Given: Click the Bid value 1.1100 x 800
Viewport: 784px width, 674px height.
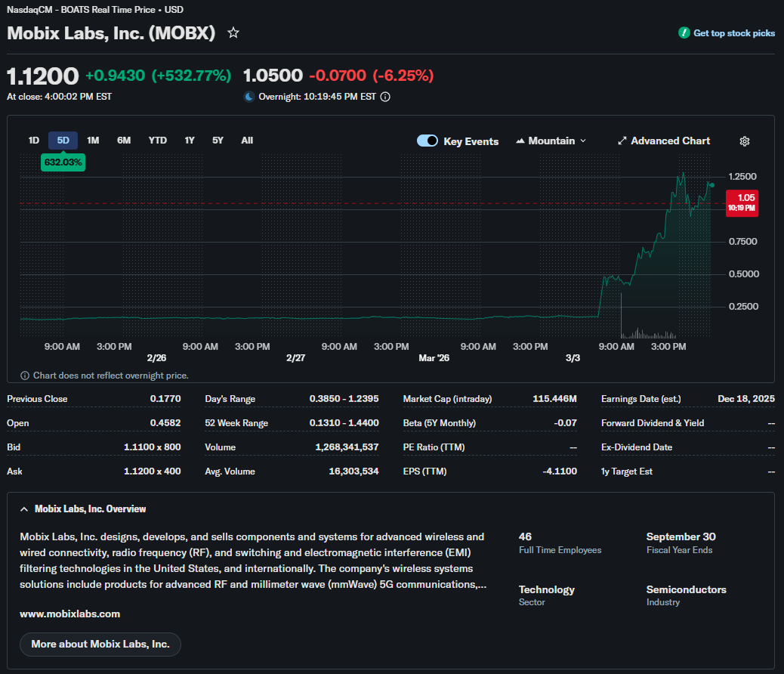Looking at the screenshot, I should pos(152,447).
